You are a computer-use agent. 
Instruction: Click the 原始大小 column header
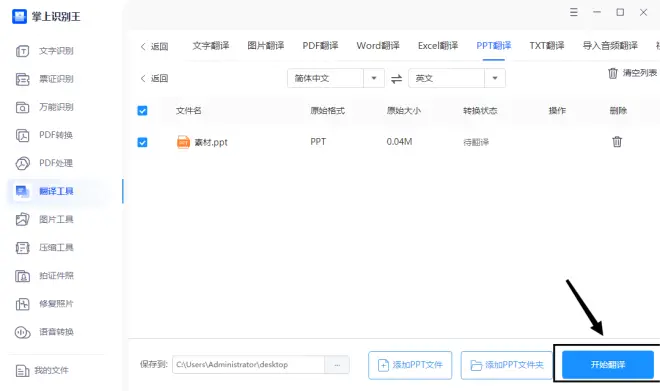click(x=404, y=111)
